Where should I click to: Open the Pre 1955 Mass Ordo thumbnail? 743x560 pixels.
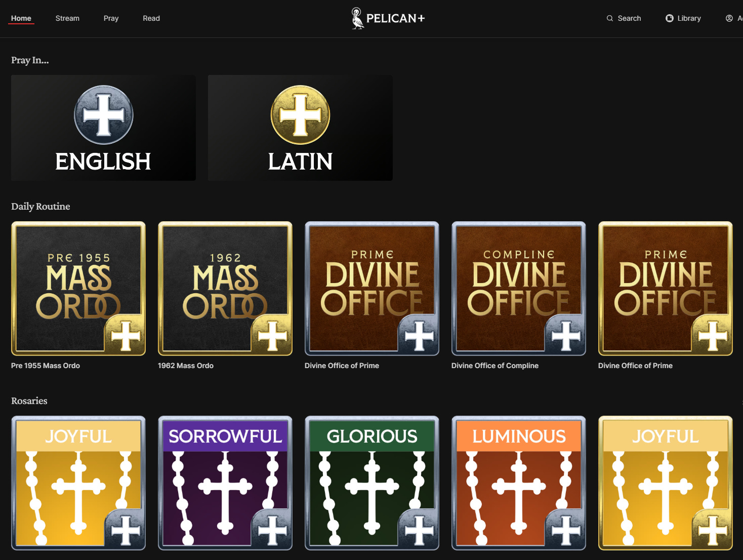[78, 289]
